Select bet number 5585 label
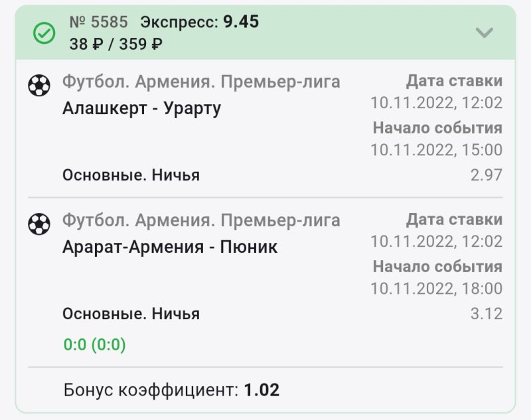The width and height of the screenshot is (531, 420). tap(98, 22)
